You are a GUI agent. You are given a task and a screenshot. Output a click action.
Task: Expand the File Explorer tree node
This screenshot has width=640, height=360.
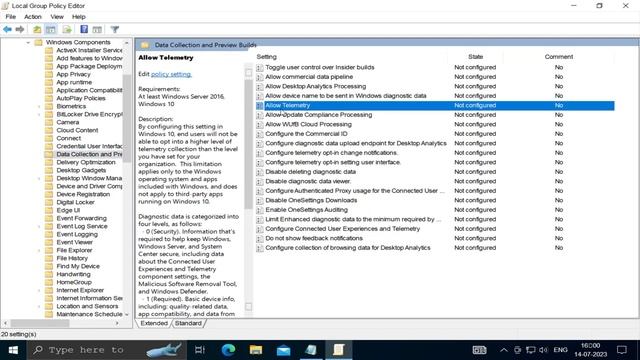coord(39,250)
